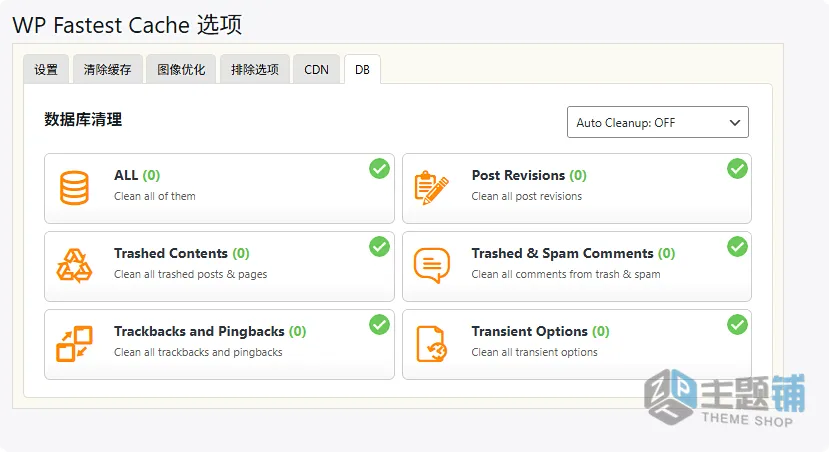Click green checkmark on Trashed Contents card
Viewport: 829px width, 452px height.
click(379, 246)
